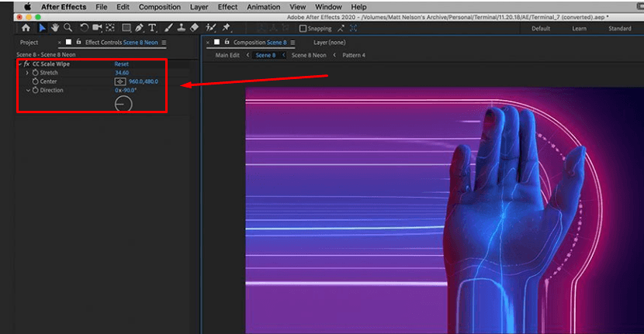Open Effect Controls panel menu

click(x=164, y=43)
